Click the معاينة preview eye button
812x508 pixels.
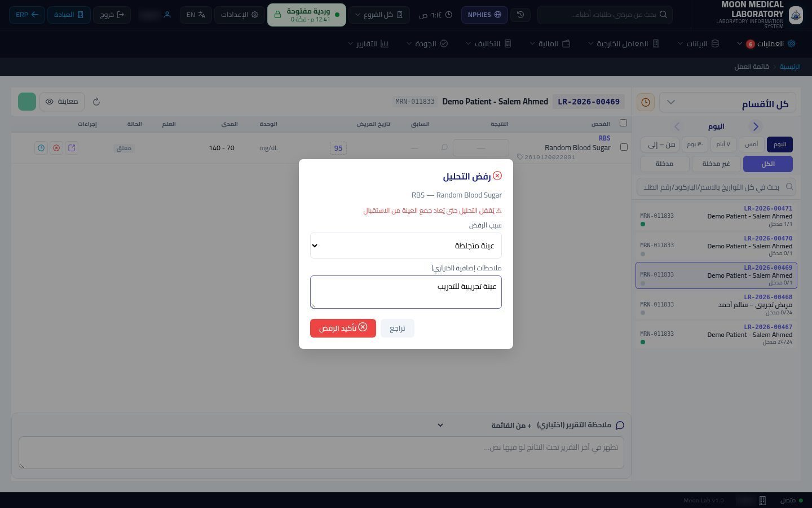coord(62,102)
